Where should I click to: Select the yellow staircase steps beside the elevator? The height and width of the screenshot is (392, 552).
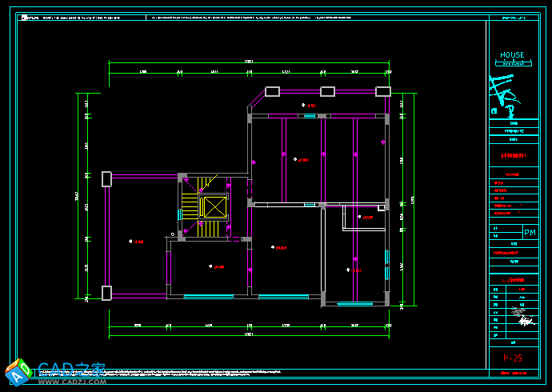pyautogui.click(x=189, y=209)
